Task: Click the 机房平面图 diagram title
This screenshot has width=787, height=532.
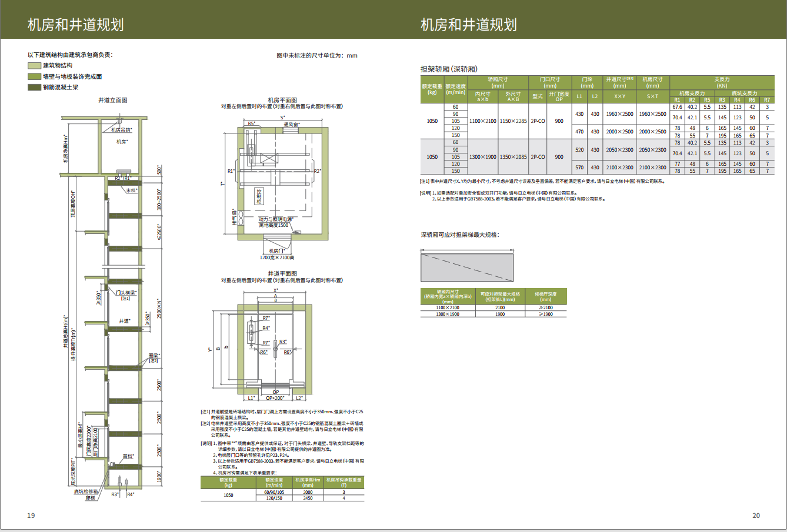Action: [x=282, y=101]
